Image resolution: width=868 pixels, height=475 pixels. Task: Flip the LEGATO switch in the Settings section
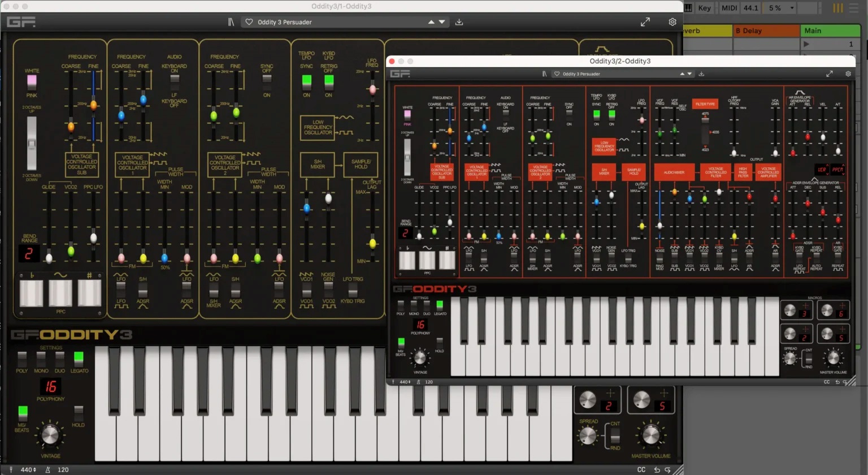pyautogui.click(x=79, y=358)
